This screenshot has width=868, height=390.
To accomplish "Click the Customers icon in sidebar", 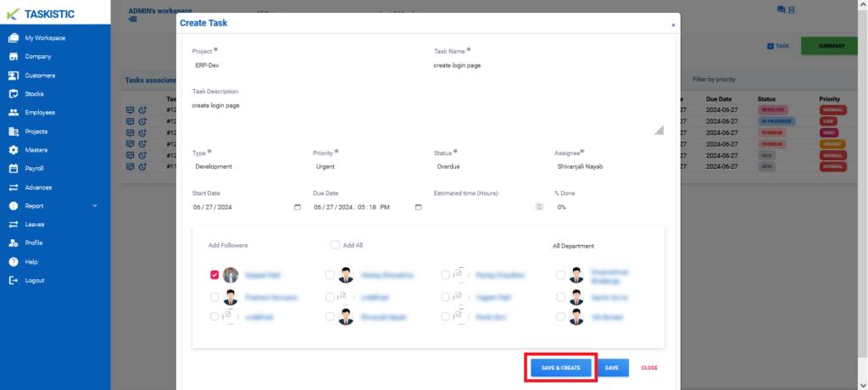I will click(x=14, y=75).
